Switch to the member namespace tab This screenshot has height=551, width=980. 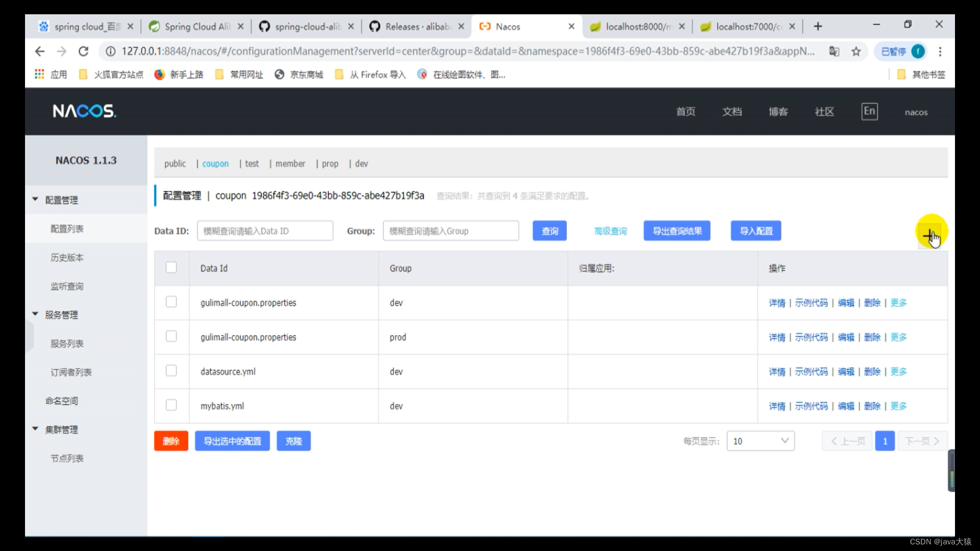point(290,163)
